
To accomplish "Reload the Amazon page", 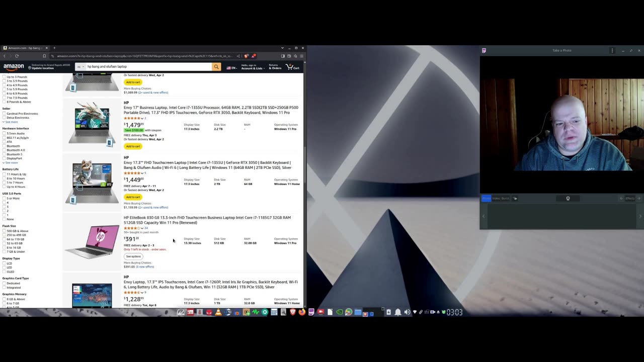I will point(17,56).
